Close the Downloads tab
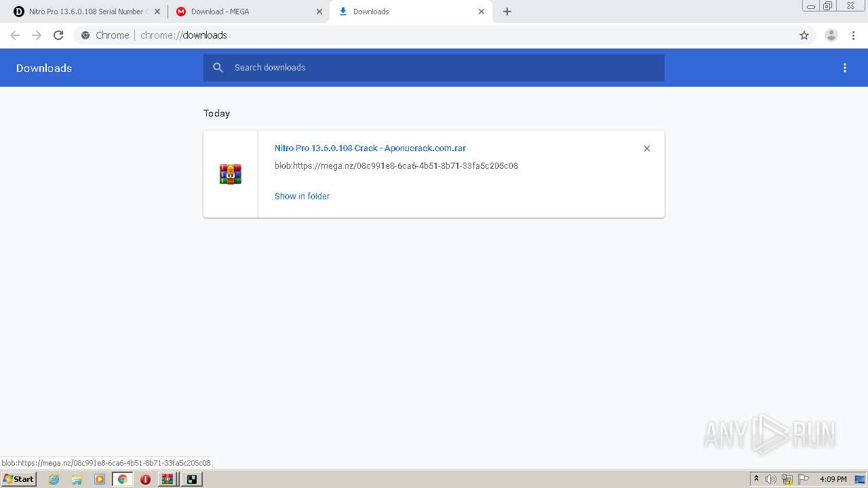868x488 pixels. [481, 12]
